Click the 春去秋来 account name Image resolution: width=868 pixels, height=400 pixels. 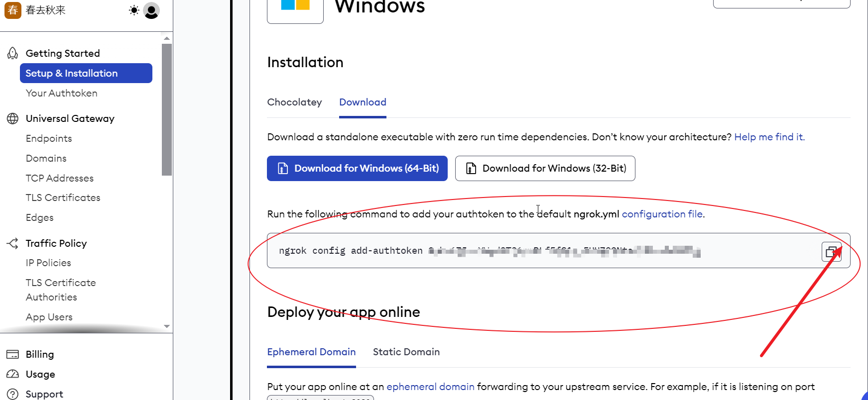[46, 10]
